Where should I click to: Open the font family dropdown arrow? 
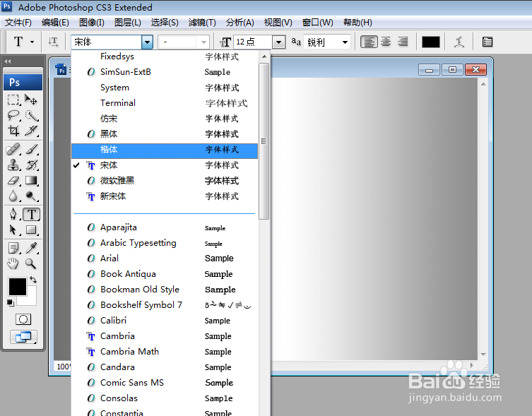[x=147, y=42]
